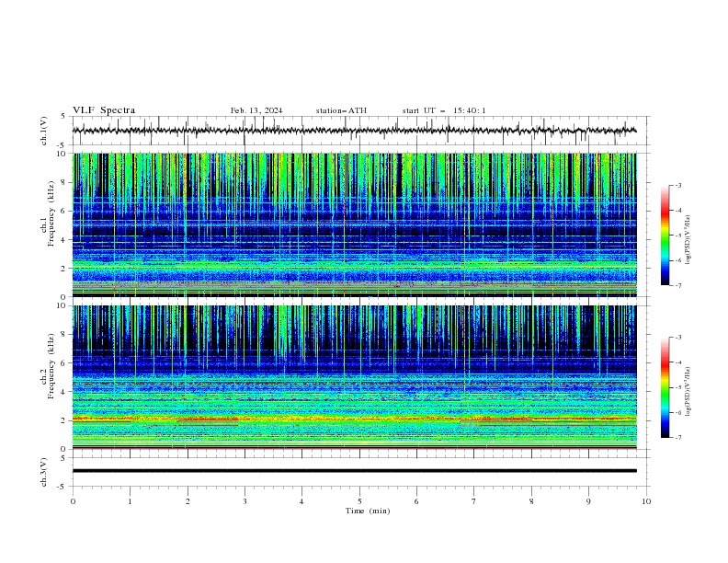Select the date text "Feb. 13, 2024"

256,110
